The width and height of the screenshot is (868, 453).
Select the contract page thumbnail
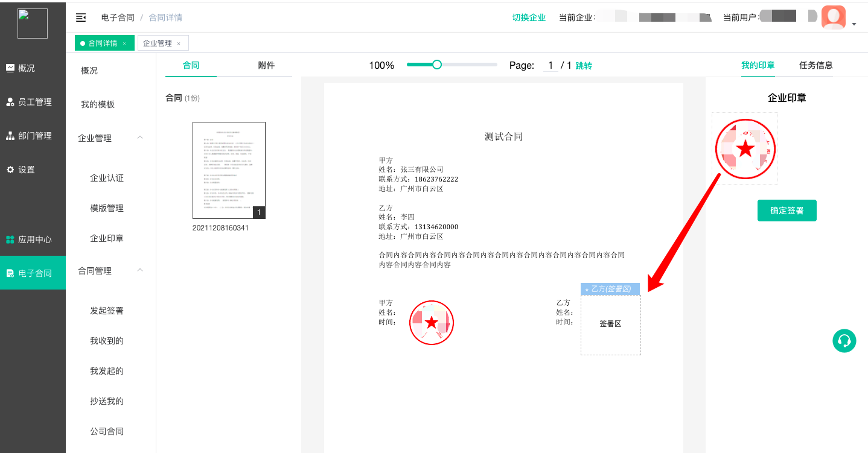[229, 170]
